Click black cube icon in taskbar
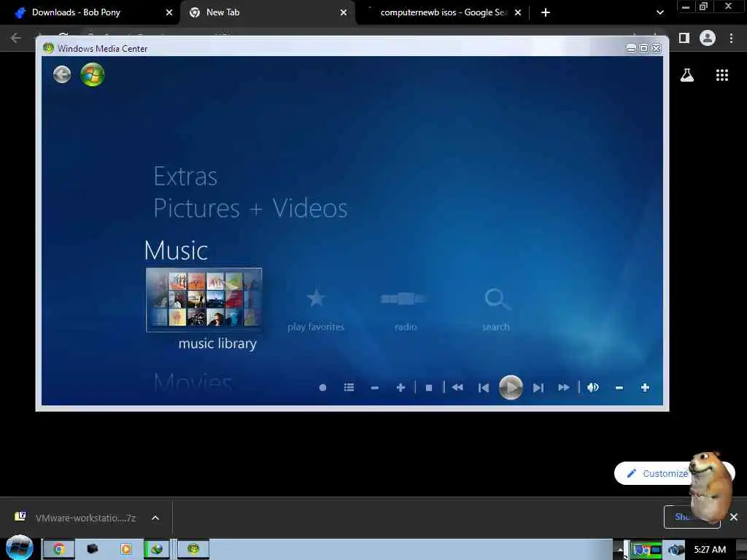The image size is (747, 560). coord(93,549)
